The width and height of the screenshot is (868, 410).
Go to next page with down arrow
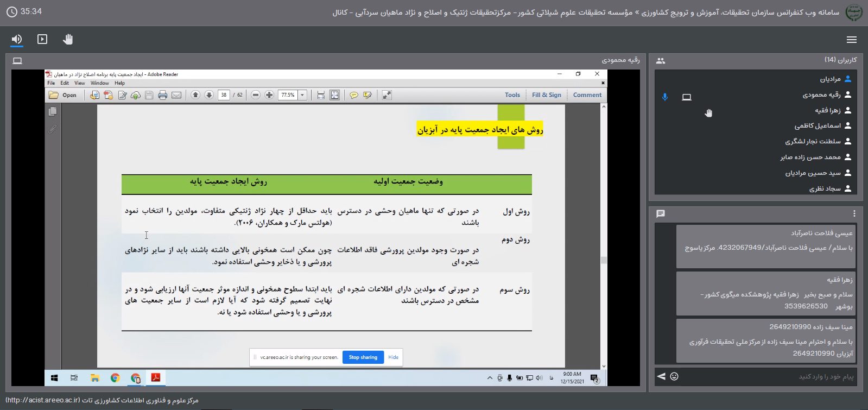tap(209, 95)
